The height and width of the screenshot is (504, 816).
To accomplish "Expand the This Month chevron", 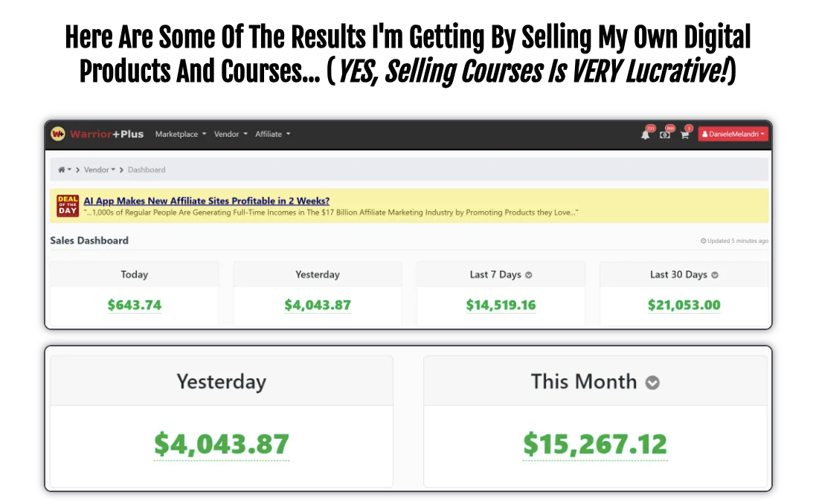I will click(653, 382).
